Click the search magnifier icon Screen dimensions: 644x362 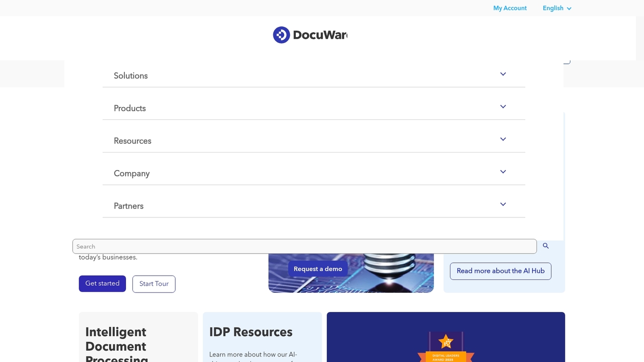pos(546,246)
